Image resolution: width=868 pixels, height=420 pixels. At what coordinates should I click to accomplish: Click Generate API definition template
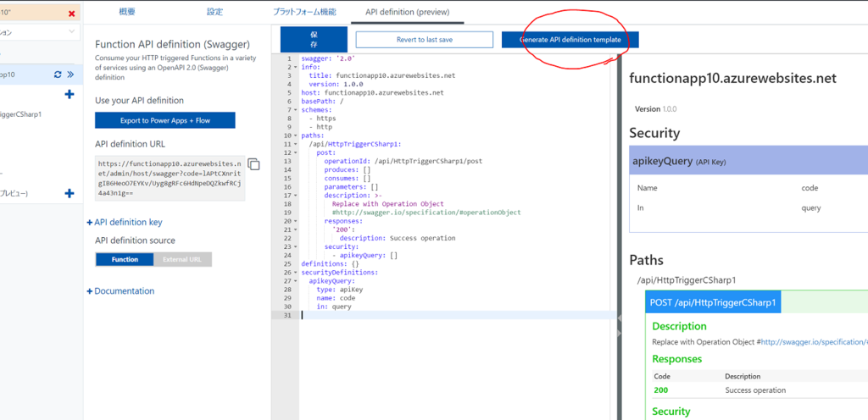tap(570, 40)
